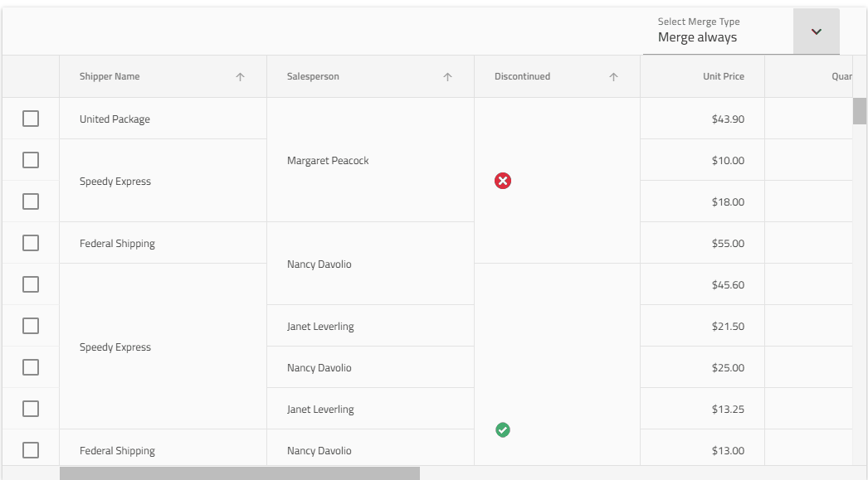Check the checkbox in the $21.50 row
This screenshot has height=480, width=868.
(x=31, y=326)
